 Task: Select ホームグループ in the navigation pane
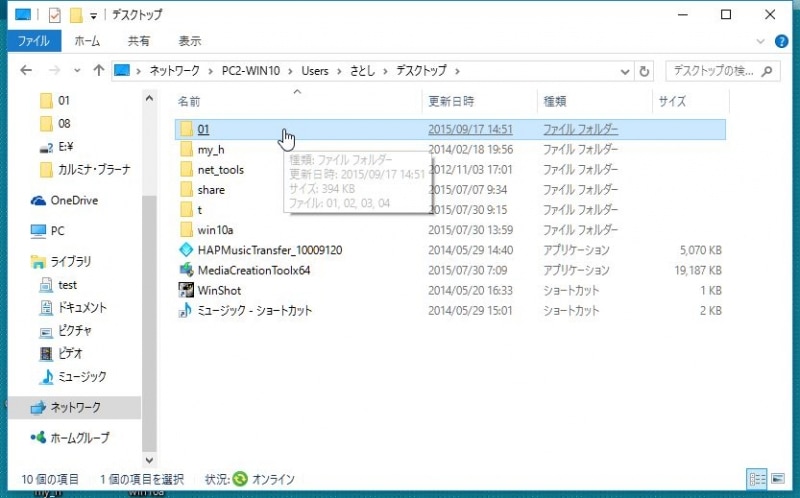(70, 437)
